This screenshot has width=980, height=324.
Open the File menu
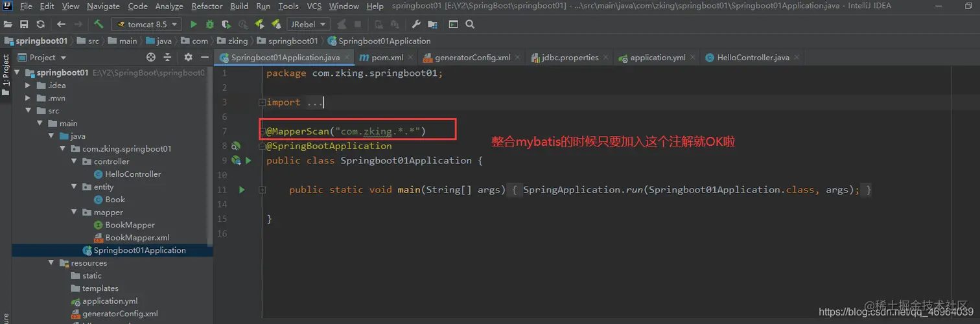(x=26, y=6)
